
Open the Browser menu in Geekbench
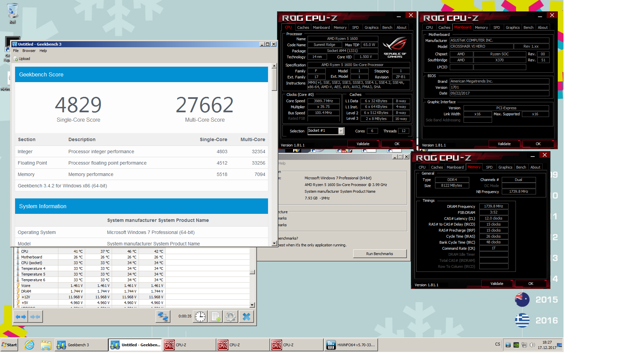29,51
